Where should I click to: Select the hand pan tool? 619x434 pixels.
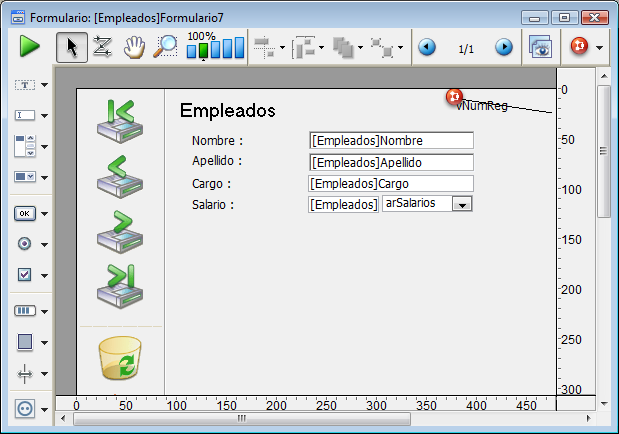[134, 47]
